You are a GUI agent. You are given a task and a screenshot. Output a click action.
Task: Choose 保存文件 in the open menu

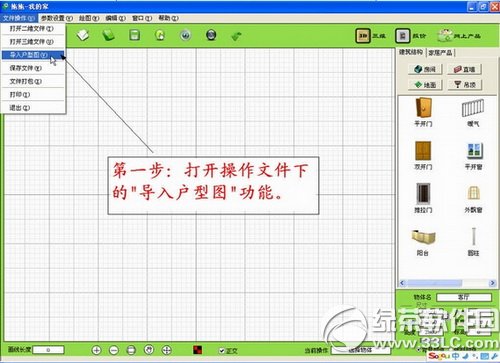point(33,68)
